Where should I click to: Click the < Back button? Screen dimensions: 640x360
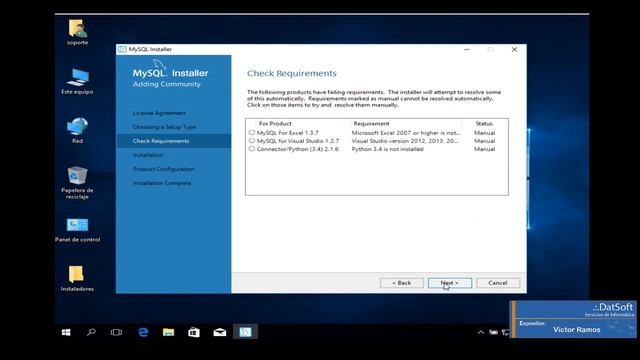tap(402, 283)
